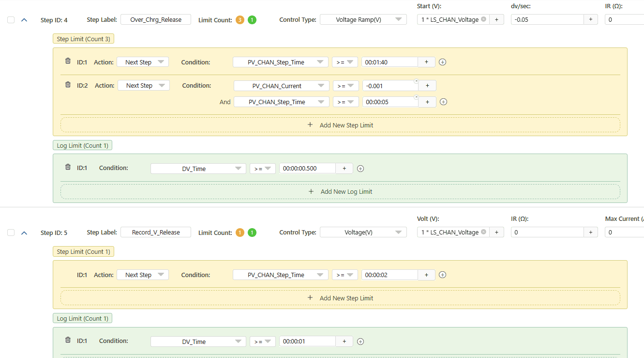The width and height of the screenshot is (644, 358).
Task: Delete the DV_Time log limit in Step 4
Action: click(68, 167)
